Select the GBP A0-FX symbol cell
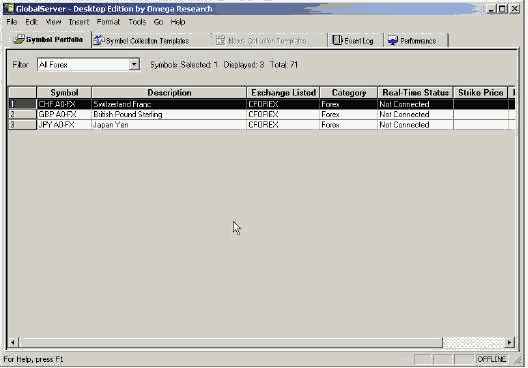This screenshot has height=368, width=528. point(64,114)
